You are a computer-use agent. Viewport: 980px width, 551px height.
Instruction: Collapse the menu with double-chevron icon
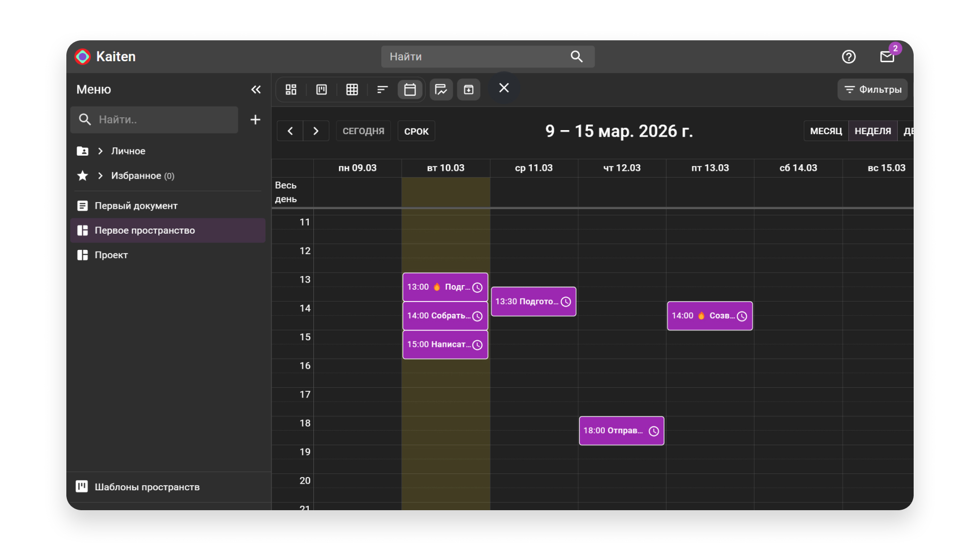click(256, 90)
